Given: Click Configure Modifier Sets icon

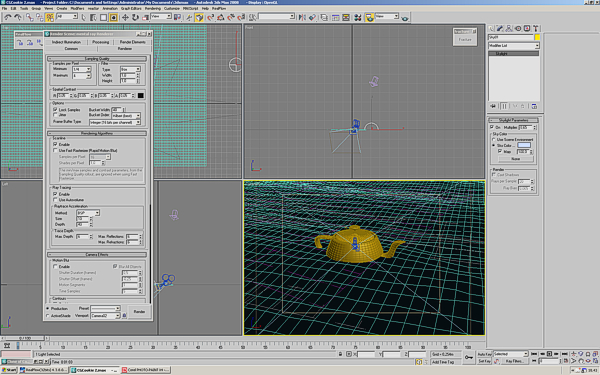Looking at the screenshot, I should click(534, 106).
